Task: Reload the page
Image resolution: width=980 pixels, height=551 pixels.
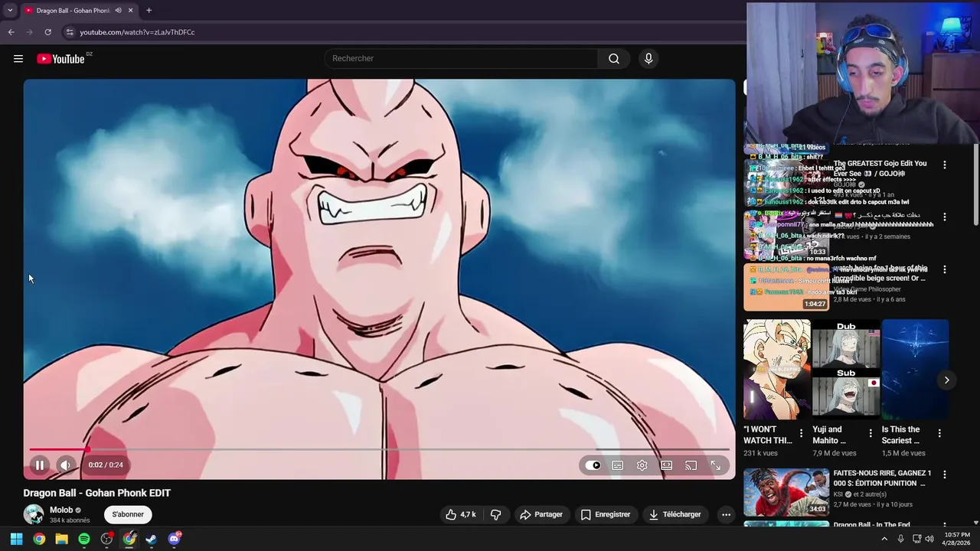Action: coord(47,32)
